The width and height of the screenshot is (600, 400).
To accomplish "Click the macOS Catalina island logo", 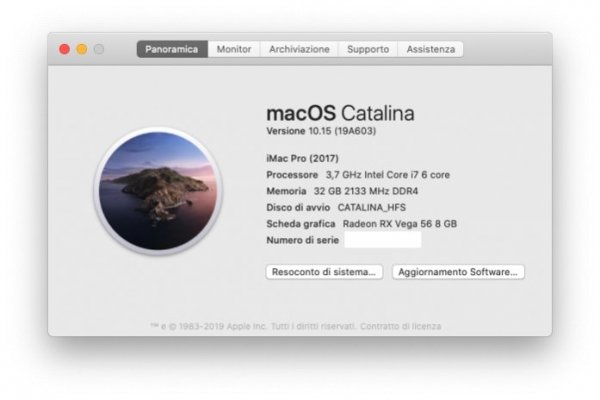I will [x=158, y=191].
